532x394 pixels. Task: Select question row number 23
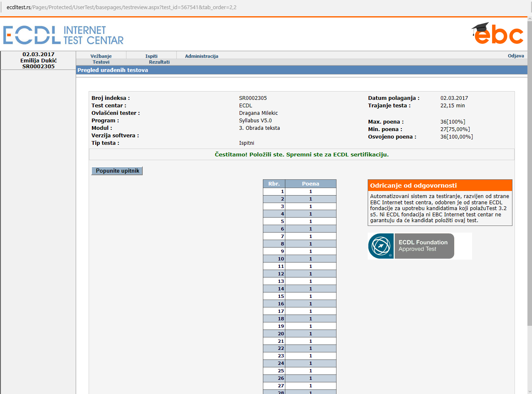tap(299, 356)
